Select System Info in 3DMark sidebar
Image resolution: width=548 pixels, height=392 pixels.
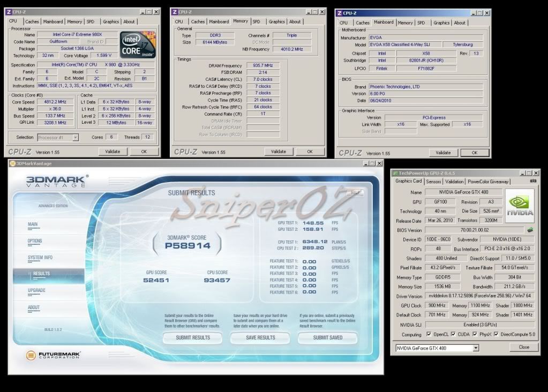(40, 258)
